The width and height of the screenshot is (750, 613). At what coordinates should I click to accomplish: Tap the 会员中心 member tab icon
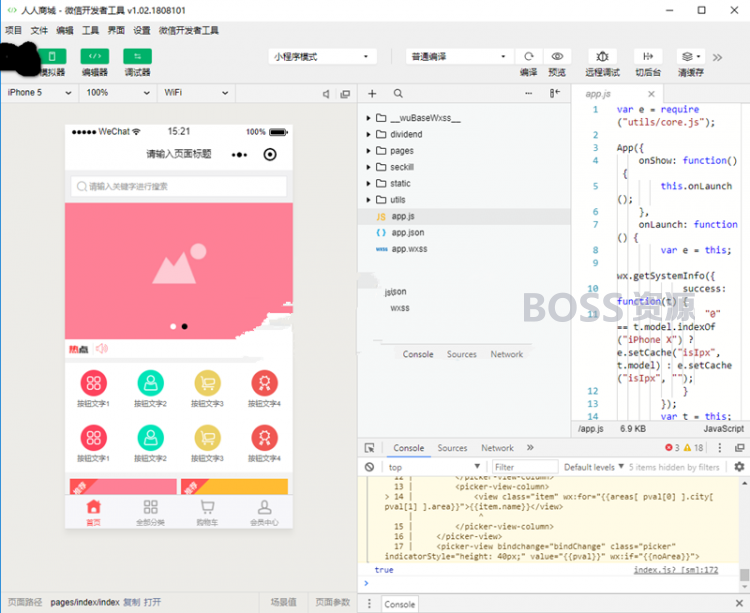pos(265,507)
